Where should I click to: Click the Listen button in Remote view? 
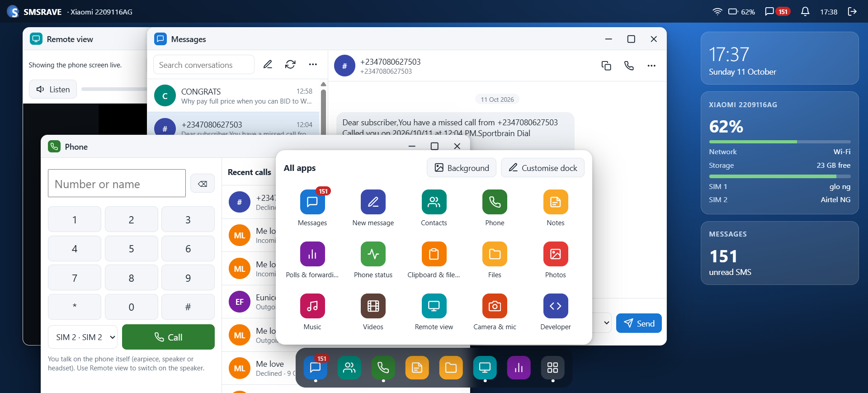coord(53,89)
